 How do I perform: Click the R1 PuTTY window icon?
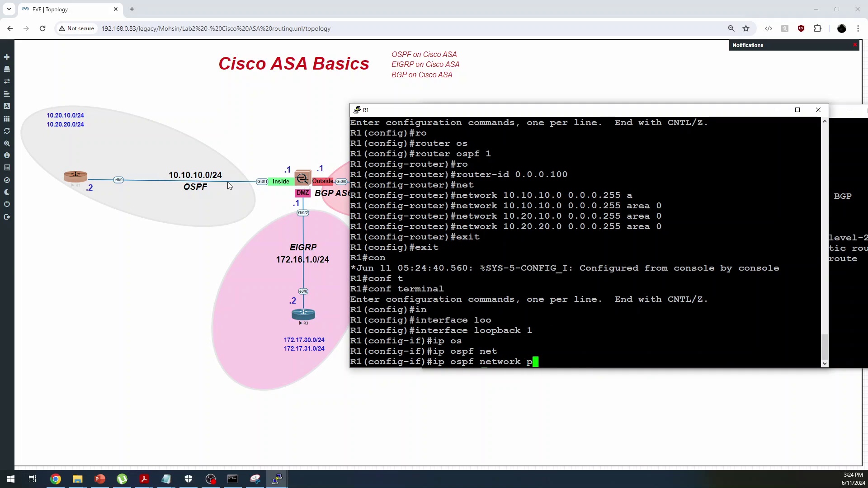[x=357, y=110]
